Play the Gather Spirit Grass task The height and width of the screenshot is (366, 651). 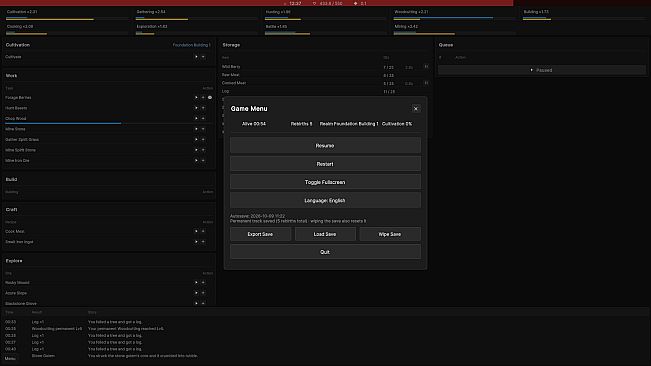pos(196,139)
